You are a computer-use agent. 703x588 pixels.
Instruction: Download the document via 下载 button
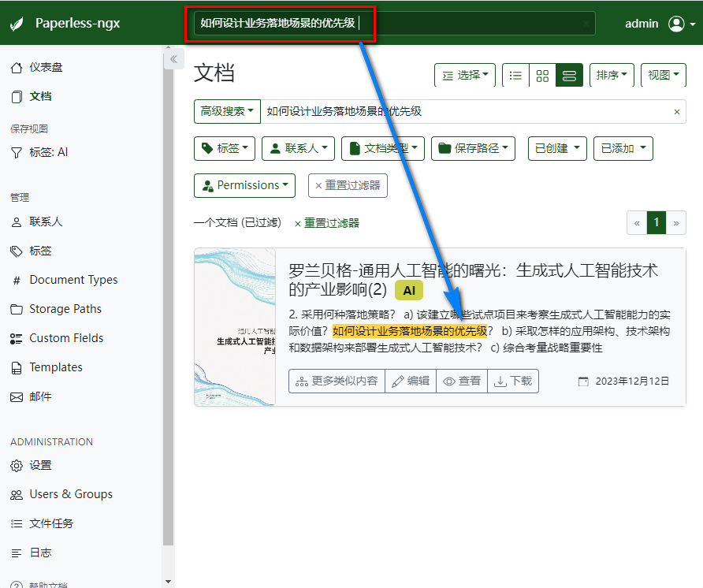[x=513, y=381]
